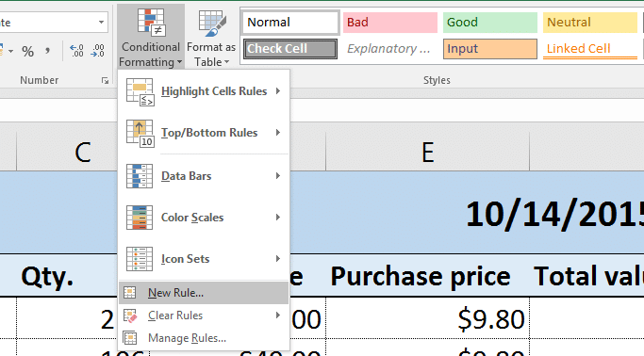Open Manage Rules... menu item
This screenshot has width=644, height=356.
point(204,338)
